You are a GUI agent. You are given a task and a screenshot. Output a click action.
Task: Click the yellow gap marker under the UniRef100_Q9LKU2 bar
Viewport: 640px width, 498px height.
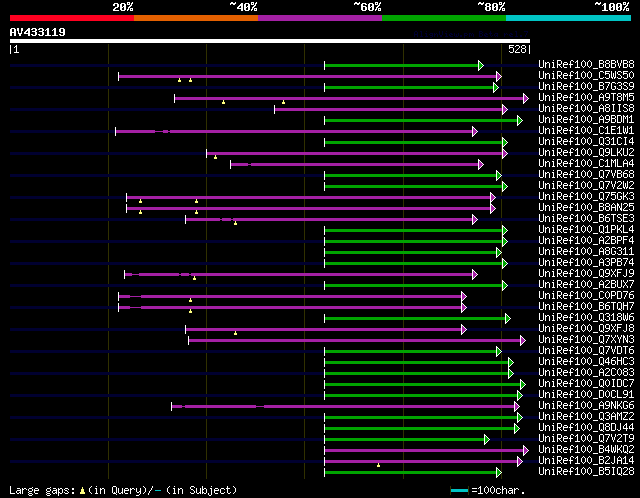point(216,157)
